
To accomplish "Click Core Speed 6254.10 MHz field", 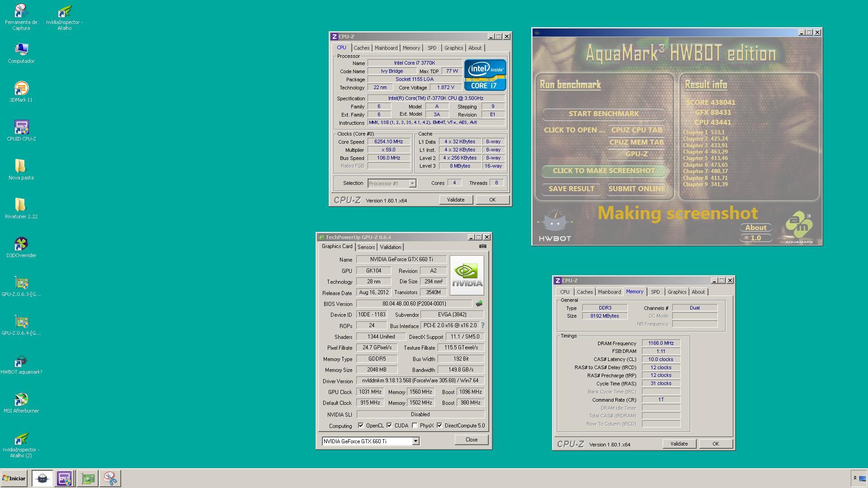I will point(388,141).
